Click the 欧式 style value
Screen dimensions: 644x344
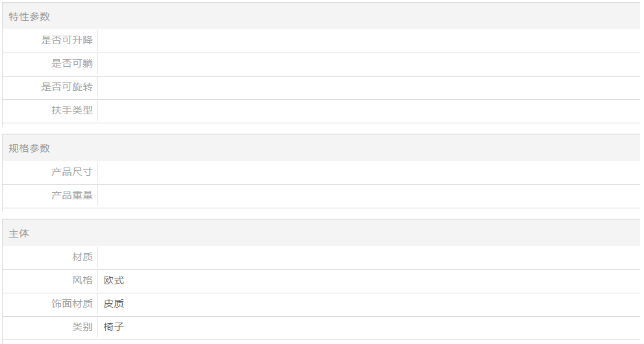click(114, 280)
